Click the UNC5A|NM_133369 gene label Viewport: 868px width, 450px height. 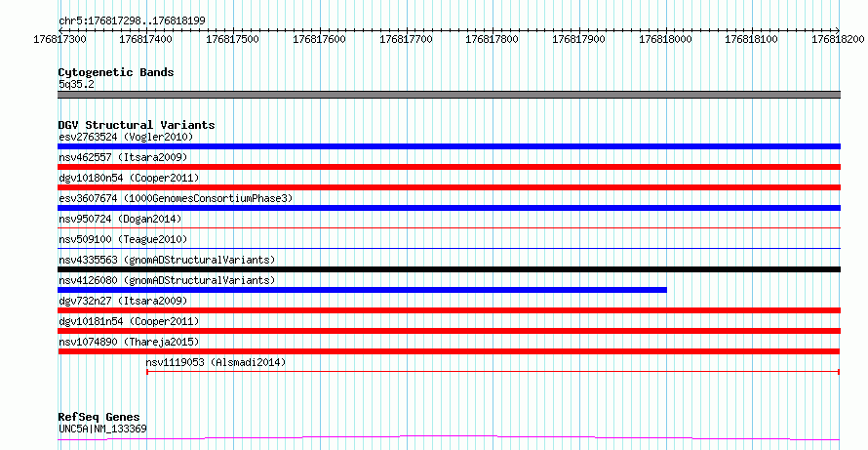coord(102,429)
